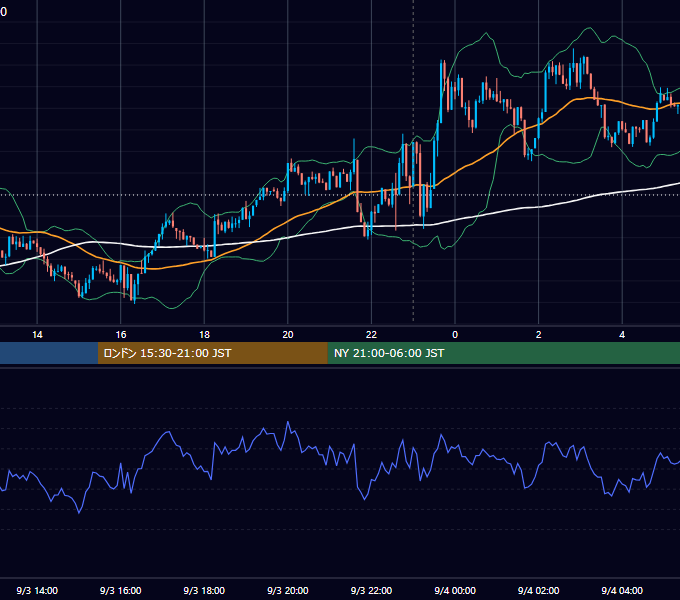Viewport: 680px width, 600px height.
Task: Click the ロンドン 15:30-21:00 JST session bar
Action: click(x=212, y=353)
